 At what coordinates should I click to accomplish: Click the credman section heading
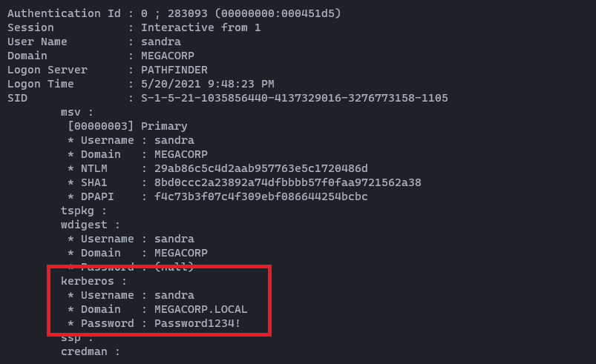(91, 351)
